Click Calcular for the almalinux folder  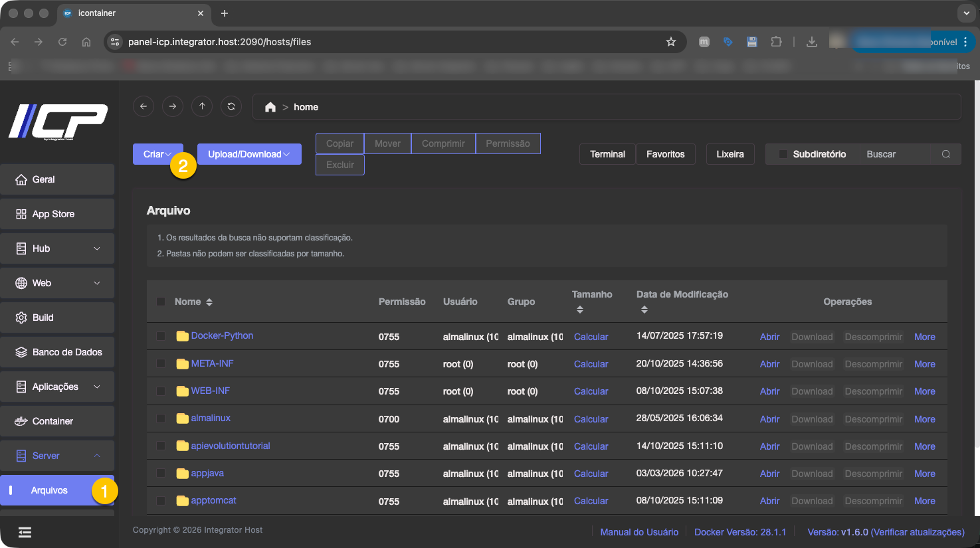(x=591, y=419)
